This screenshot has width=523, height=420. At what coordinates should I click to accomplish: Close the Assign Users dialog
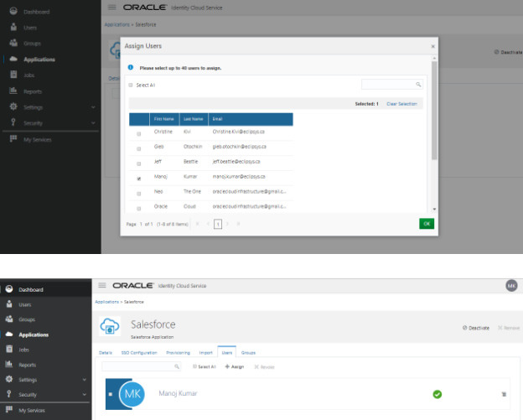tap(432, 46)
